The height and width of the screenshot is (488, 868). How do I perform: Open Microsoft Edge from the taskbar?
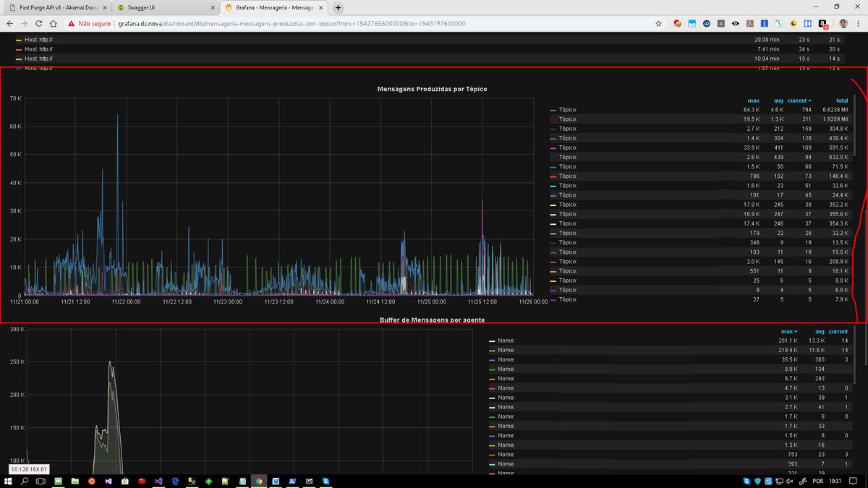point(175,481)
